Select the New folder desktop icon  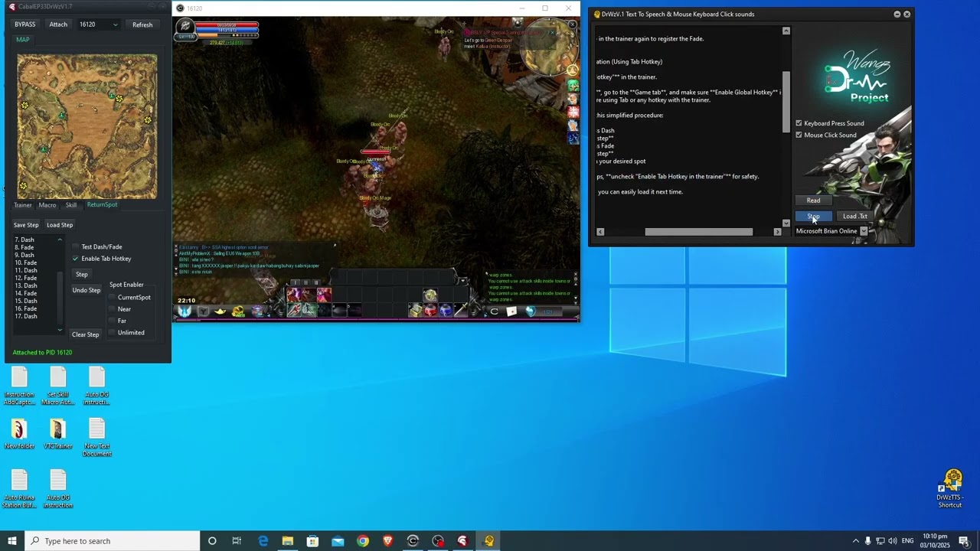click(x=19, y=434)
